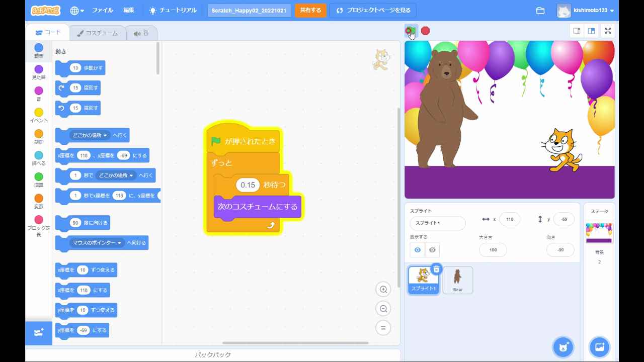This screenshot has height=362, width=644.
Task: Edit sprite size 100 field
Action: [493, 250]
